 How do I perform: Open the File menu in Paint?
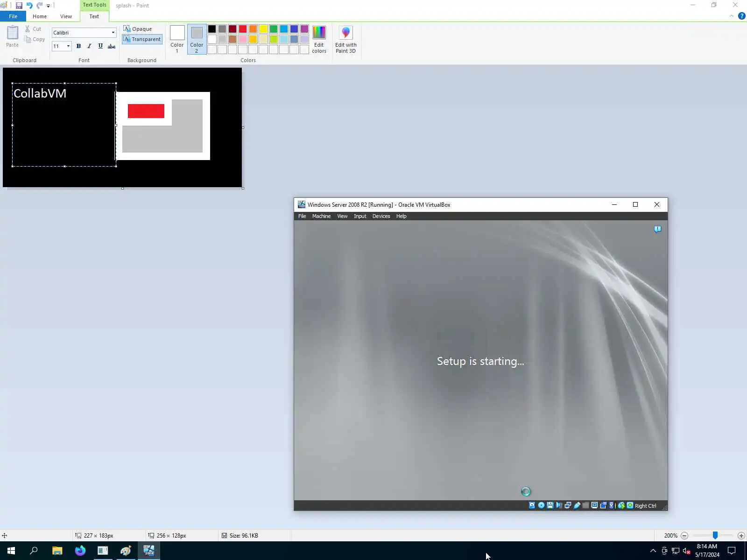[x=13, y=16]
